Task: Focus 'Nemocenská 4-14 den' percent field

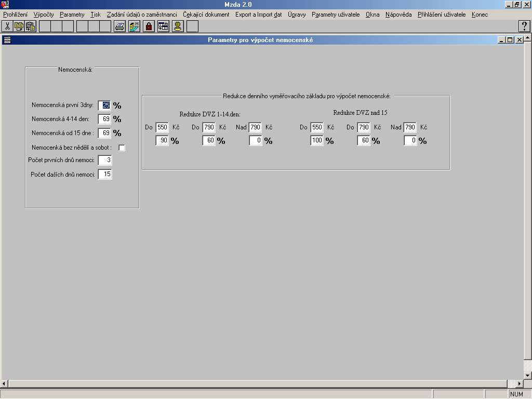Action: click(x=105, y=119)
